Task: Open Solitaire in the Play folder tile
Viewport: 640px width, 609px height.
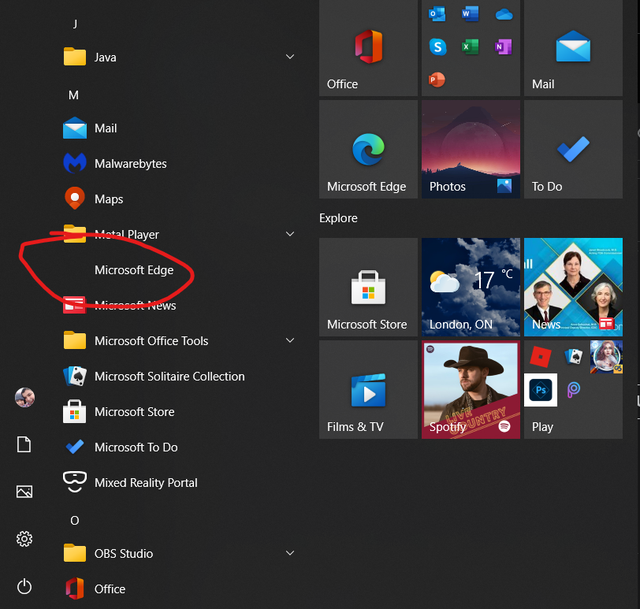Action: [573, 356]
